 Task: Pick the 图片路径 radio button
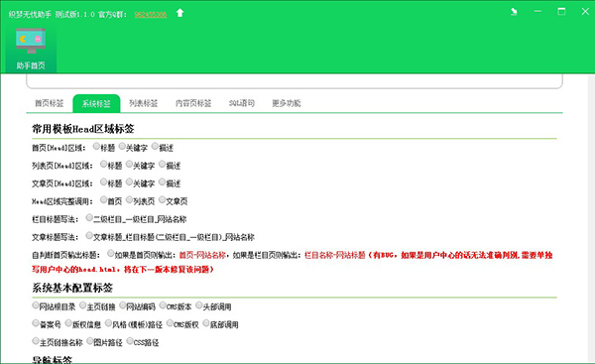(x=90, y=341)
